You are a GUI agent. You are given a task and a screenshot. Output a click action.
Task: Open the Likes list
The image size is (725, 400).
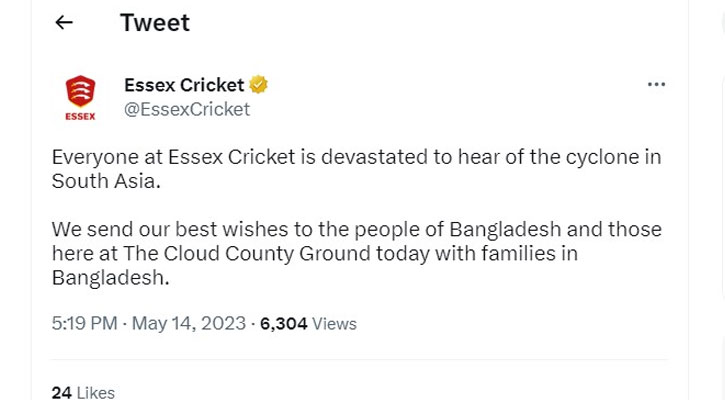pyautogui.click(x=95, y=392)
